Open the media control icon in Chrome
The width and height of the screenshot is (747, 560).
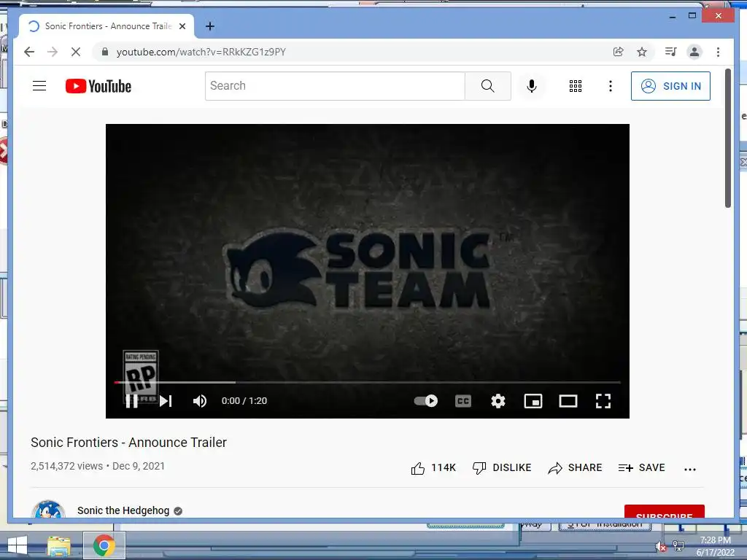click(671, 52)
